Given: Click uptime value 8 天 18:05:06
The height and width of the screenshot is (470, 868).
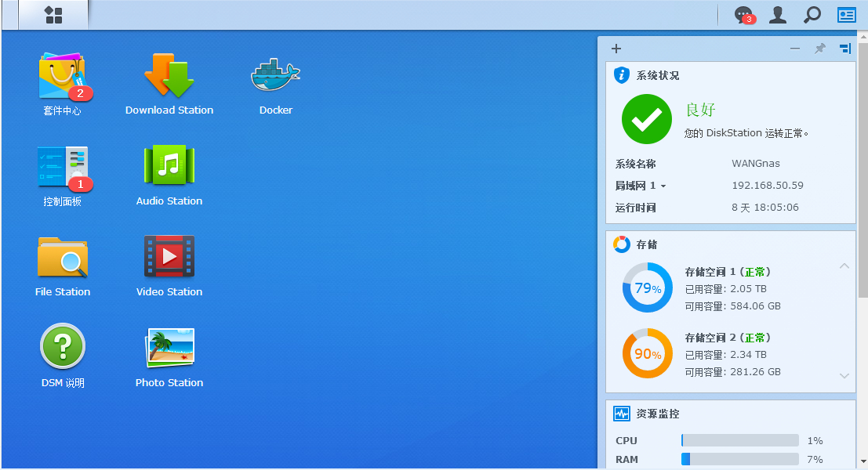Looking at the screenshot, I should click(x=765, y=208).
